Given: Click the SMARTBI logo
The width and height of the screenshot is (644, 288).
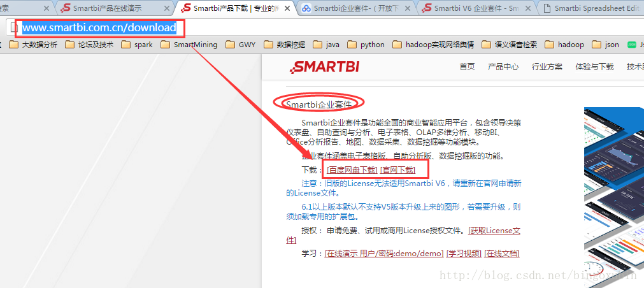Looking at the screenshot, I should (x=324, y=67).
